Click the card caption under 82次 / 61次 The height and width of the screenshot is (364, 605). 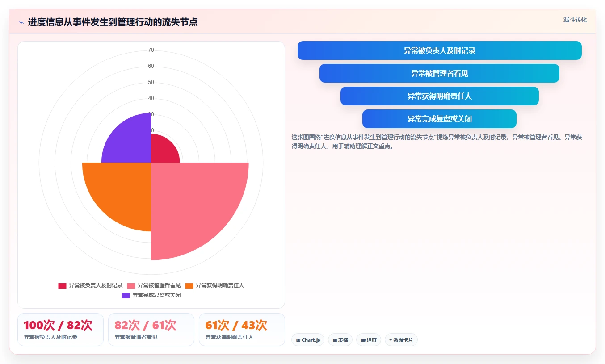(x=136, y=337)
